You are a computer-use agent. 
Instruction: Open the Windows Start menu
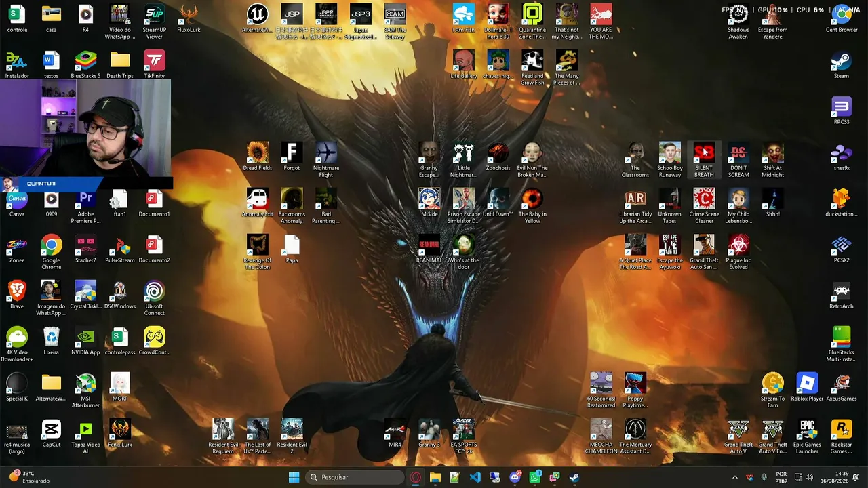pyautogui.click(x=294, y=477)
